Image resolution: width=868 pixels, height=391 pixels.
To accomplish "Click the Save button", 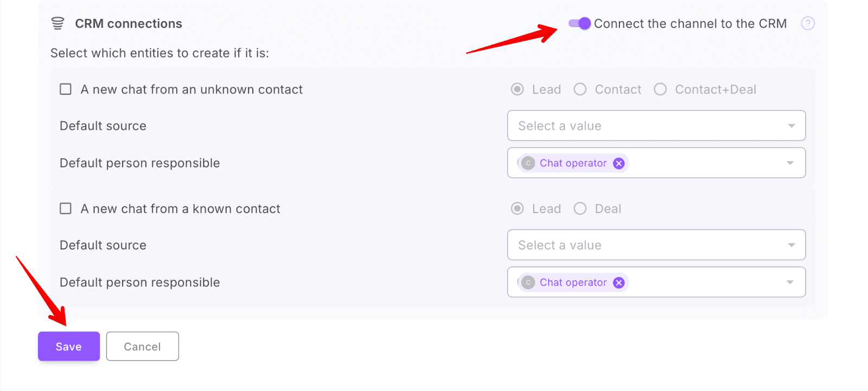I will click(69, 347).
